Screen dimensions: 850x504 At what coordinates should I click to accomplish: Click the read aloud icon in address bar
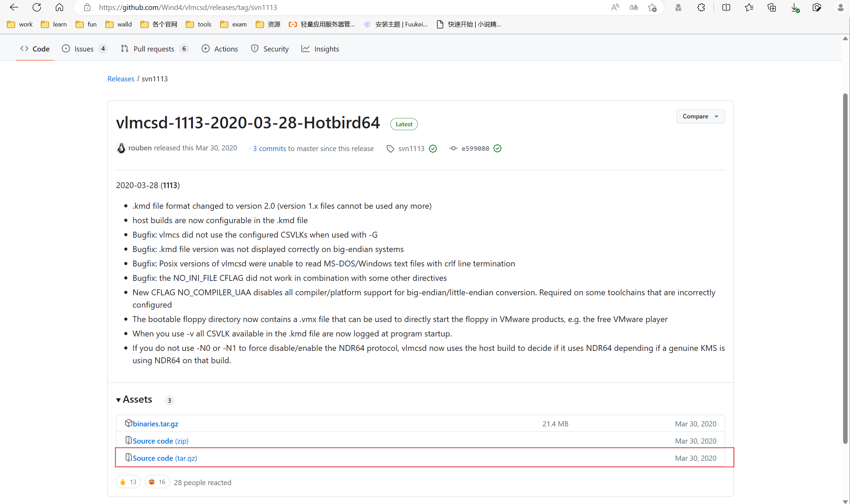click(x=615, y=7)
